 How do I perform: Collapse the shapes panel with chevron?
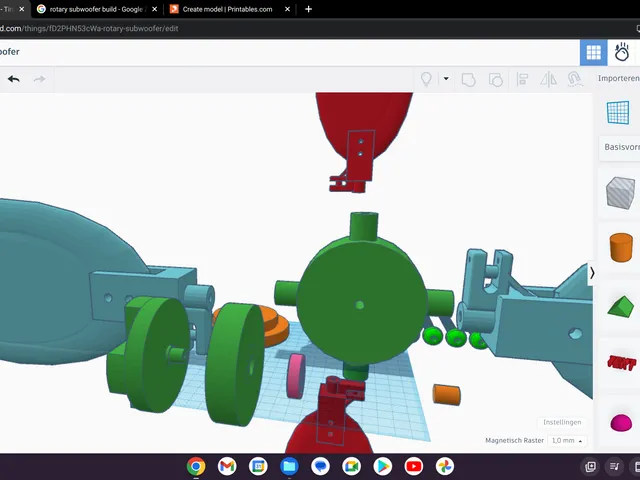(x=592, y=273)
